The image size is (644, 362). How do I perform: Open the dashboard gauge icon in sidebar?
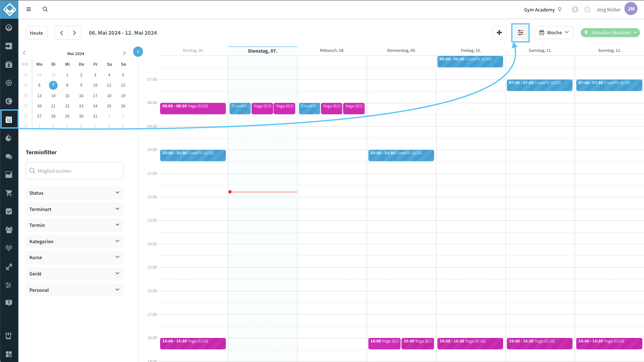coord(9,28)
